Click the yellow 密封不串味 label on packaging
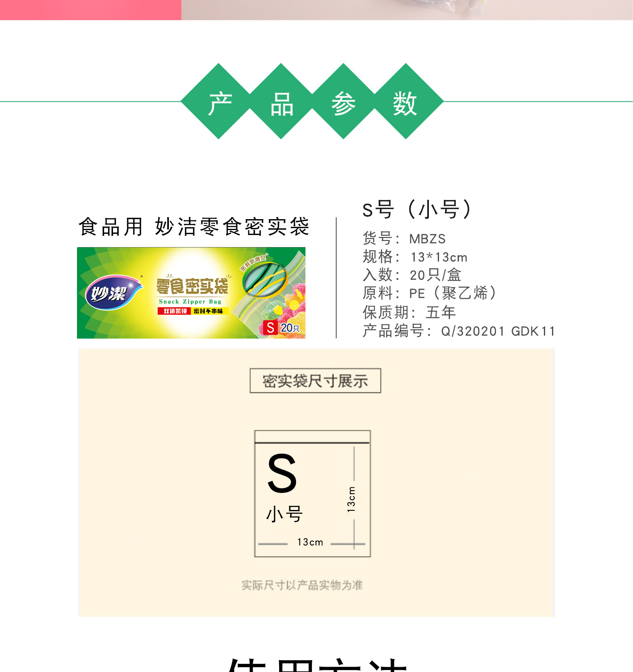633x672 pixels. (209, 311)
